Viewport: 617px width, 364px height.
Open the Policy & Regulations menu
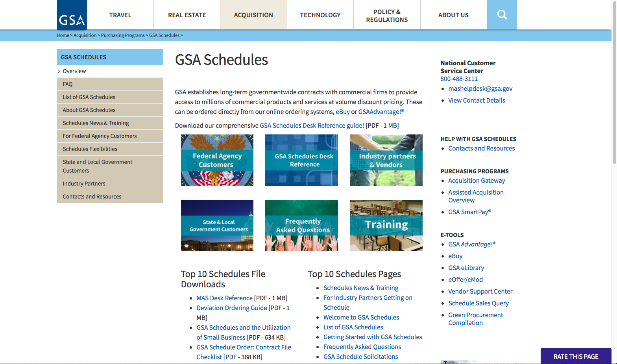point(387,16)
